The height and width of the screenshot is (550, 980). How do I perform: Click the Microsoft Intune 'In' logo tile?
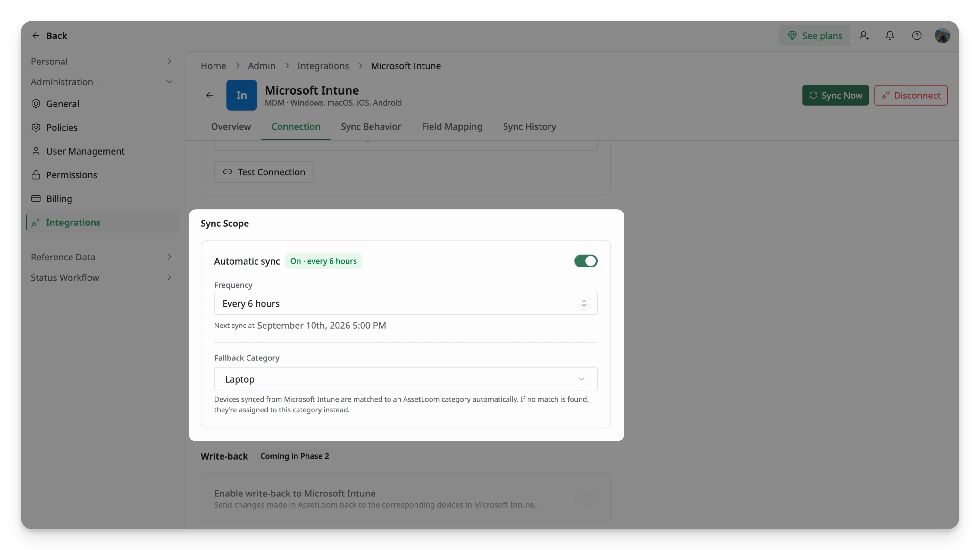tap(242, 95)
